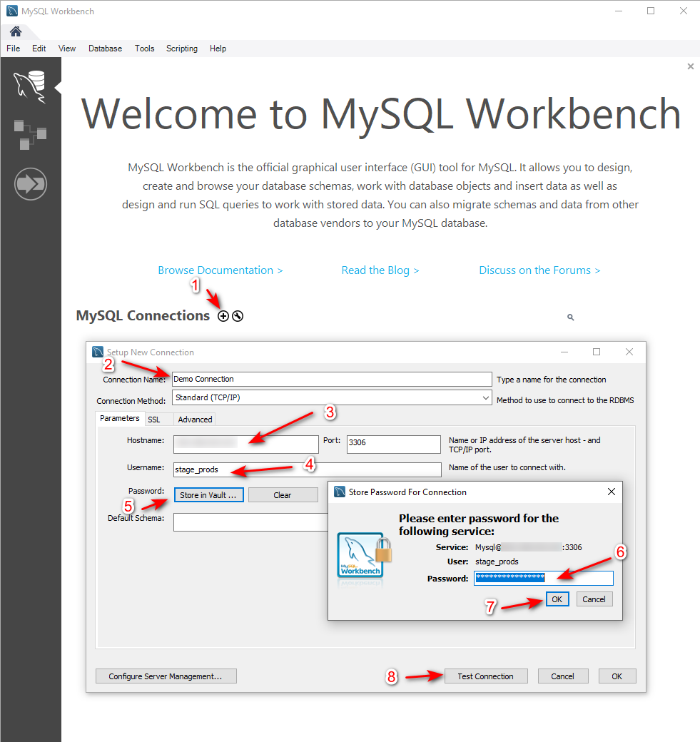Screen dimensions: 700x742
Task: Confirm the password dialog with OK
Action: coord(557,599)
